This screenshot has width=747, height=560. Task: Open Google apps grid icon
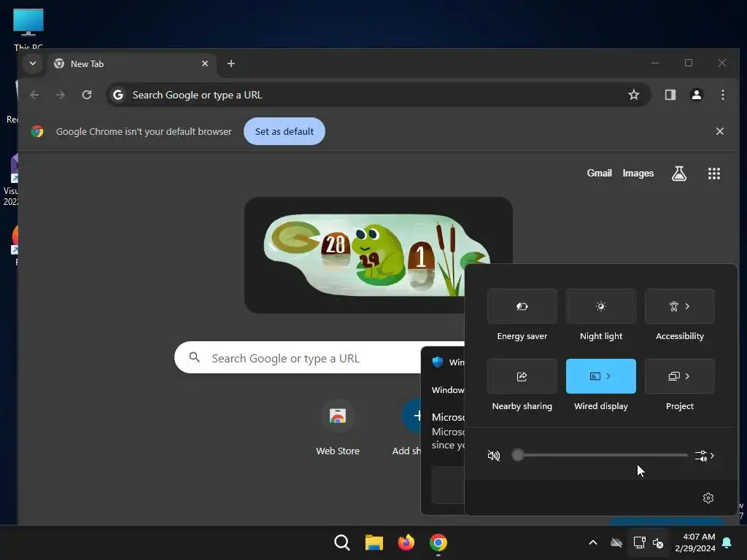click(713, 174)
